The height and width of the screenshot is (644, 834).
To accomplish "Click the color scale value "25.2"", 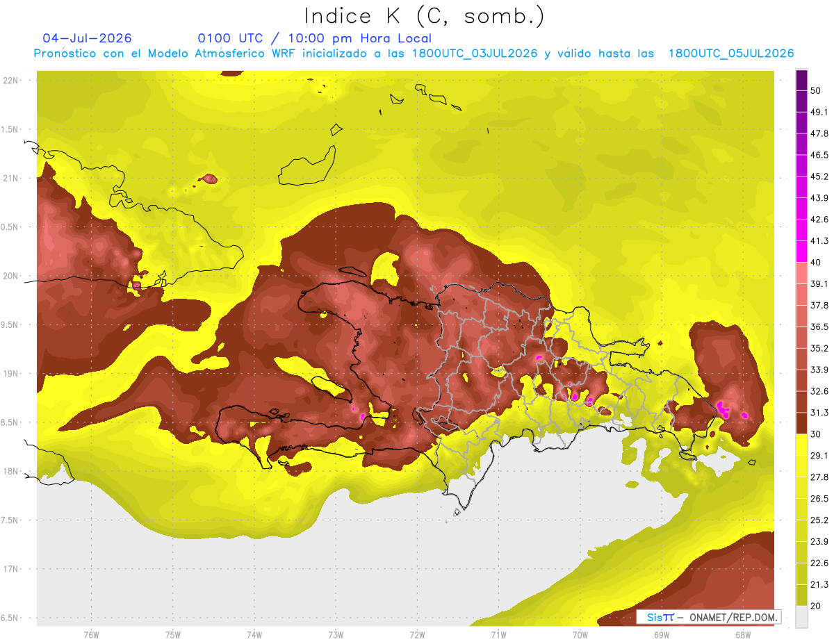I will (819, 520).
